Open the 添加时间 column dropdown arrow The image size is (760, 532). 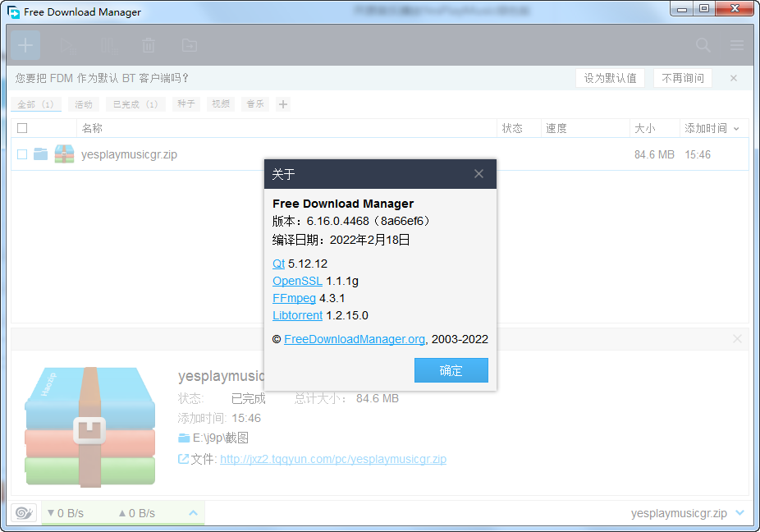(736, 129)
